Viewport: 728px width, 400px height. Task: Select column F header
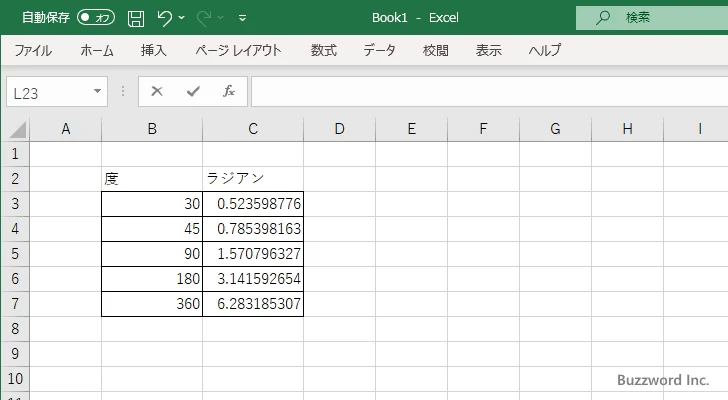pos(483,129)
